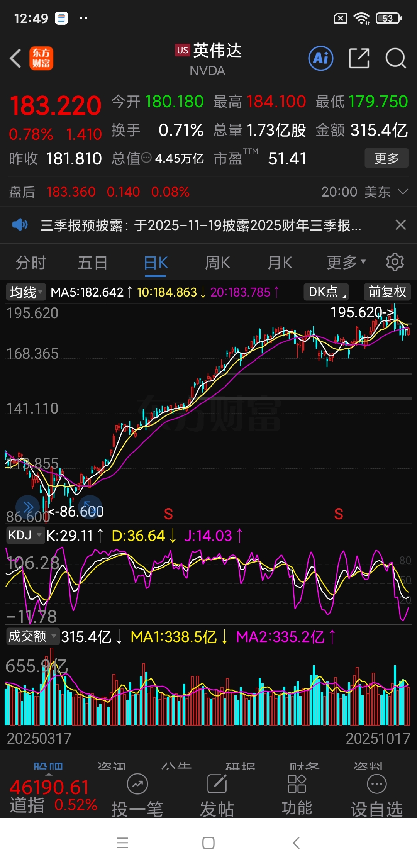Tap the back arrow icon

pos(15,59)
